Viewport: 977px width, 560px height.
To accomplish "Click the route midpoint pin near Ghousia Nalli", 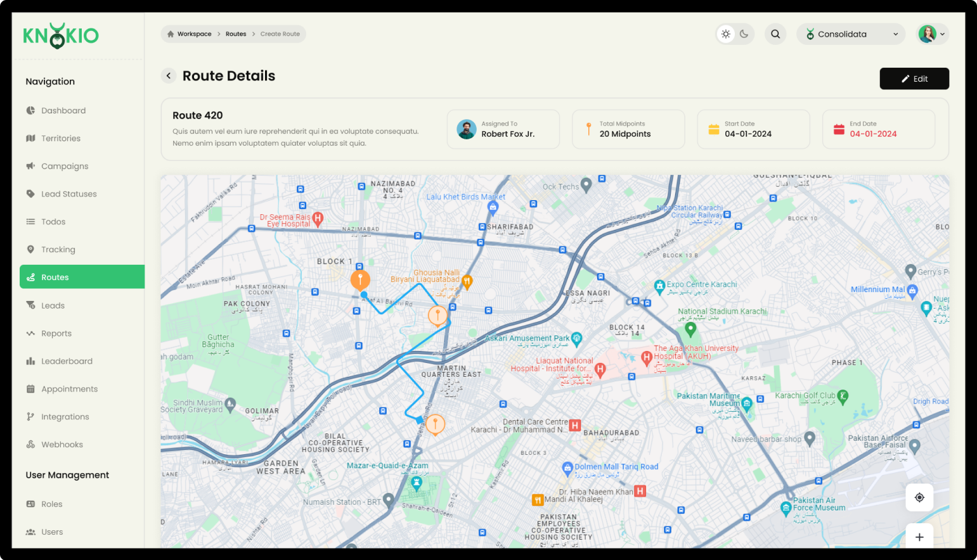I will 437,315.
